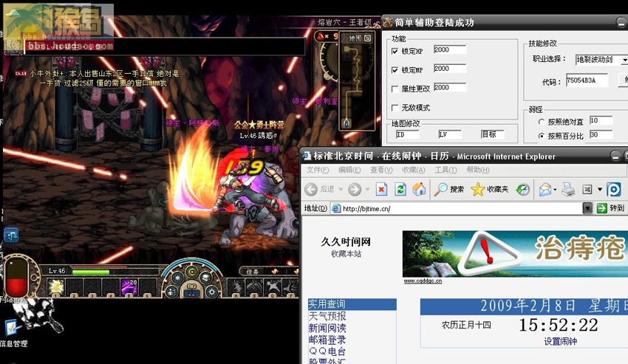
Task: Click the skill icon bound to key A
Action: [x=236, y=288]
